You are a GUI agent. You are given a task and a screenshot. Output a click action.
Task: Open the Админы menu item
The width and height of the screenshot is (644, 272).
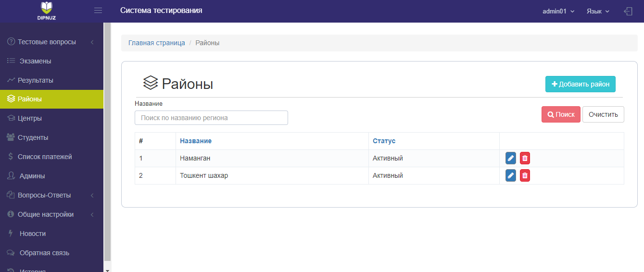[x=51, y=176]
